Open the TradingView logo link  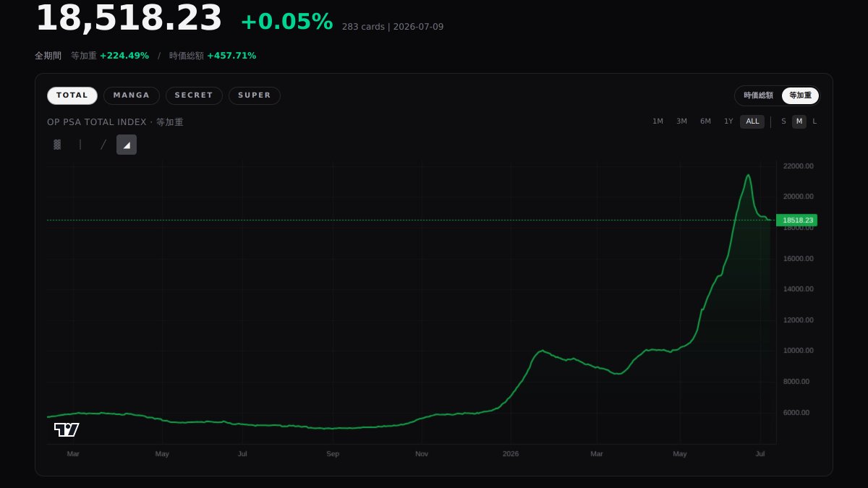point(67,429)
